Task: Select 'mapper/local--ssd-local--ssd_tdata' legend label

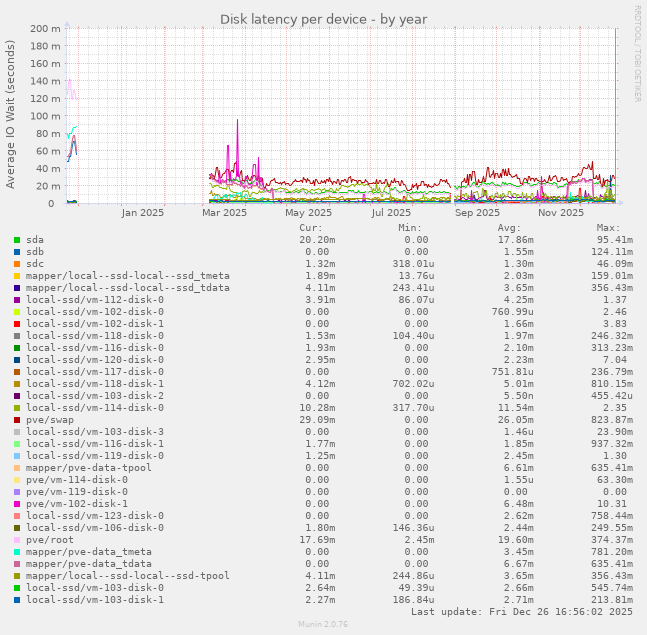Action: [128, 288]
